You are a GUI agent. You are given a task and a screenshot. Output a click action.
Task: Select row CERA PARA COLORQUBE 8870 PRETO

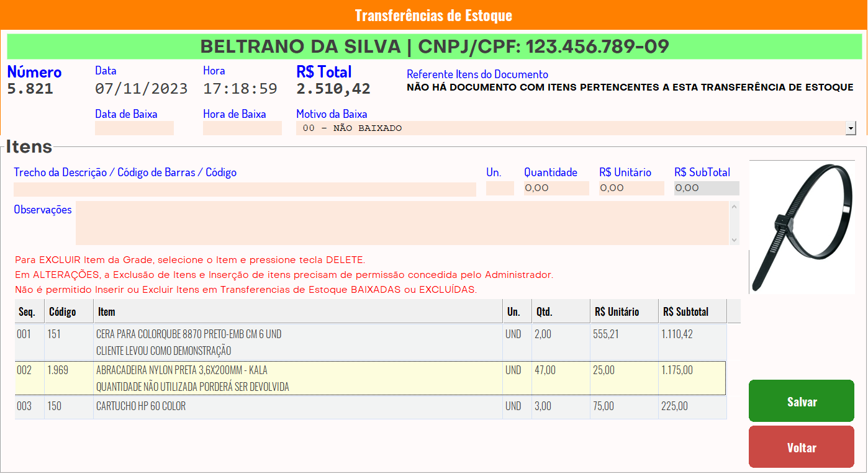click(x=371, y=342)
